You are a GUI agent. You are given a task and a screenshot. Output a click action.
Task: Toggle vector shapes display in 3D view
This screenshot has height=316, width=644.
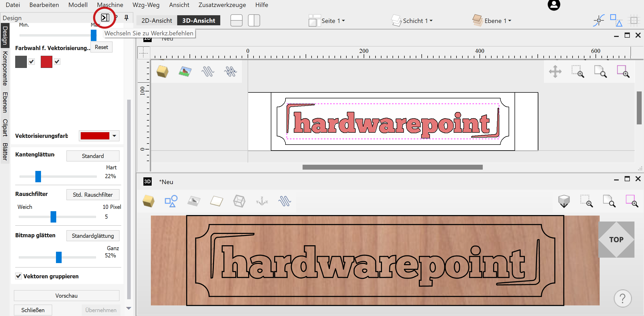(171, 201)
